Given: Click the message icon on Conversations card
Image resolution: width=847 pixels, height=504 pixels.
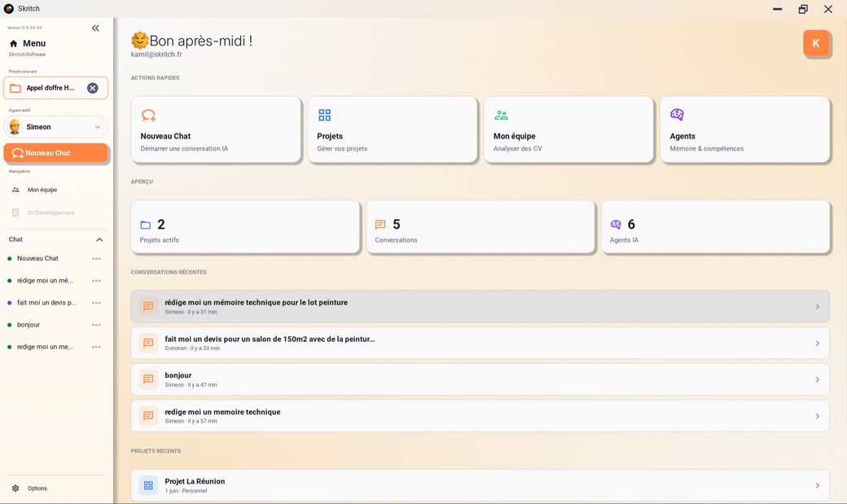Looking at the screenshot, I should (x=380, y=225).
